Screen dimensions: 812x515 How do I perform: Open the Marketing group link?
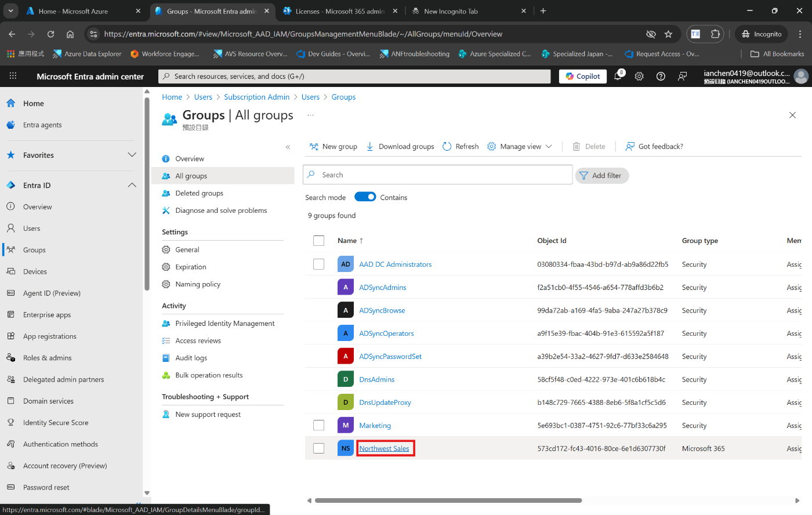point(375,425)
